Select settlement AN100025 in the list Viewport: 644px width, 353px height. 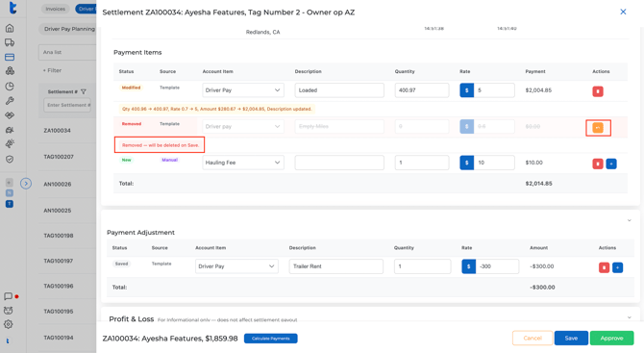pyautogui.click(x=57, y=211)
